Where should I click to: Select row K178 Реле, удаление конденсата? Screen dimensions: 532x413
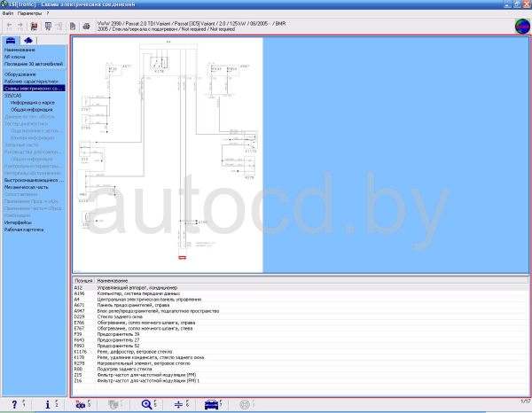point(301,357)
